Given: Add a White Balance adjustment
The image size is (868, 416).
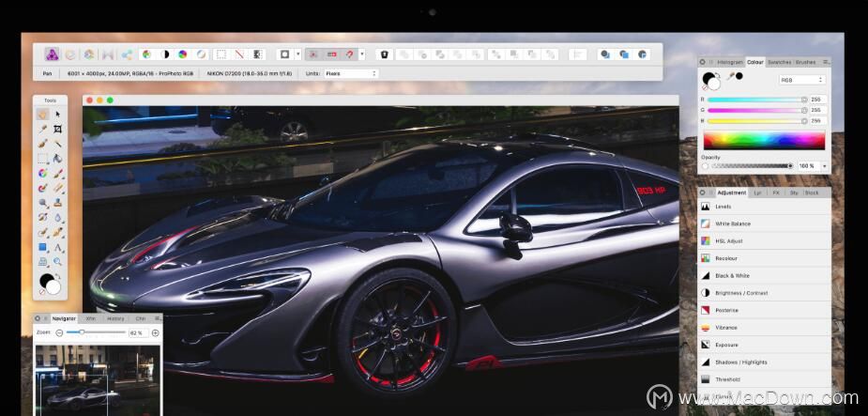Looking at the screenshot, I should (764, 223).
